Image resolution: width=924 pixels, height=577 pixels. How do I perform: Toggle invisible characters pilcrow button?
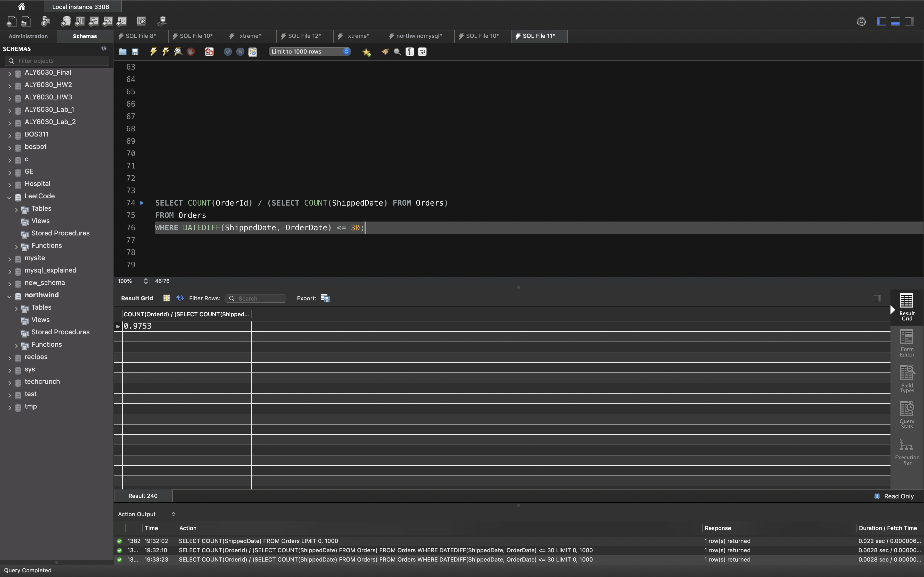pos(410,52)
